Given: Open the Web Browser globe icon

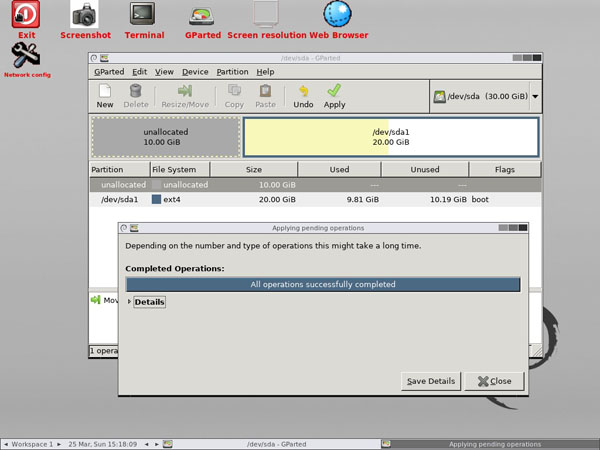Looking at the screenshot, I should pyautogui.click(x=337, y=14).
